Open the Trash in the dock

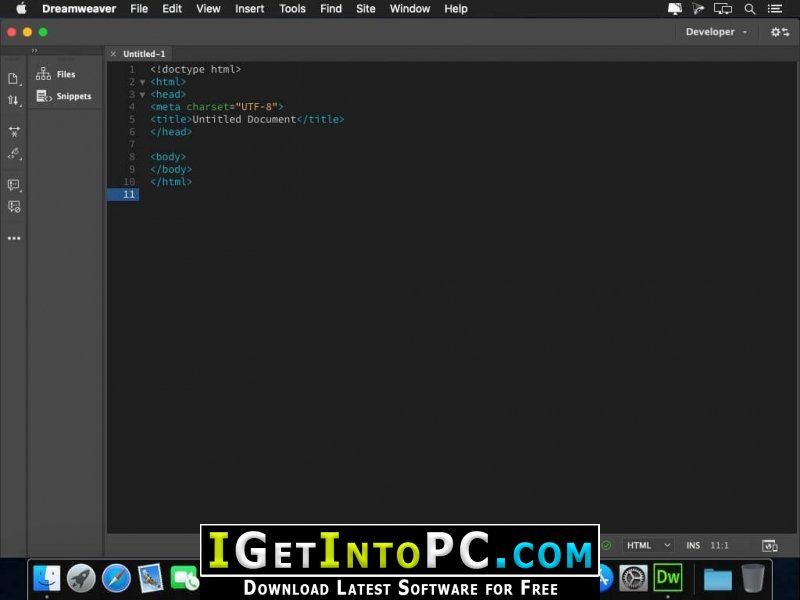point(753,578)
